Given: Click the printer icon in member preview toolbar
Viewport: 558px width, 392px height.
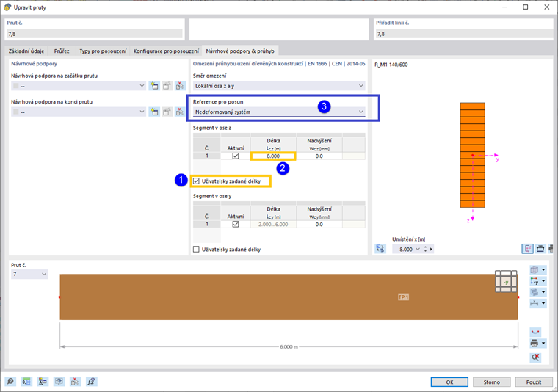Looking at the screenshot, I should click(x=535, y=344).
